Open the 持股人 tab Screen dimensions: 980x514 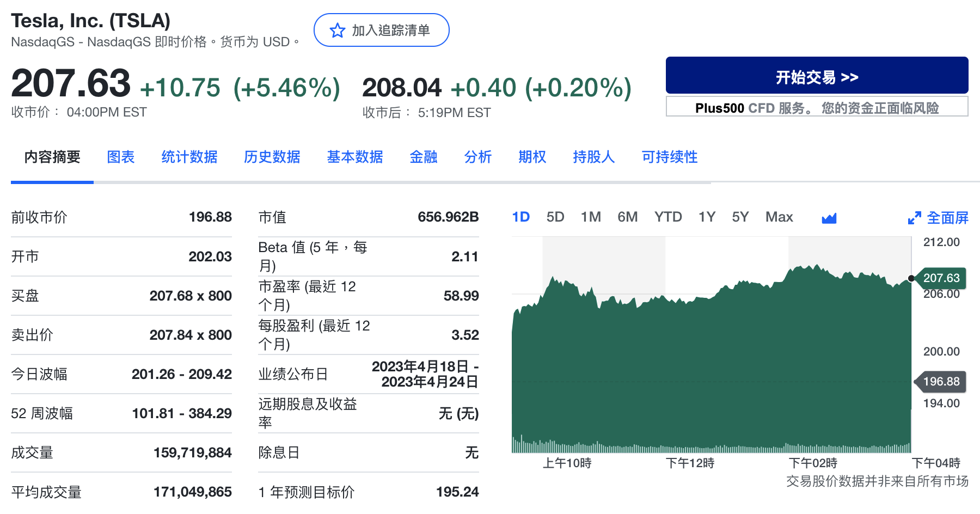click(x=594, y=157)
